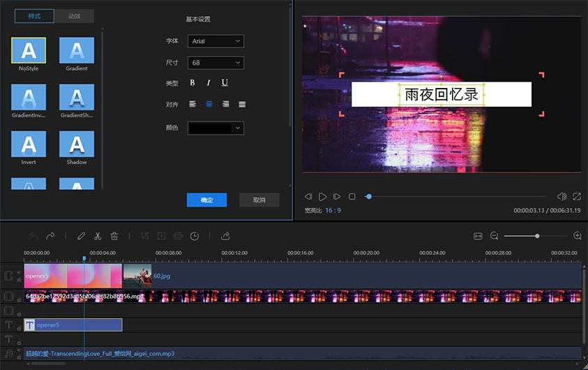Screen dimensions: 588x370
Task: Click the redo arrow in timeline toolbar
Action: (x=50, y=236)
